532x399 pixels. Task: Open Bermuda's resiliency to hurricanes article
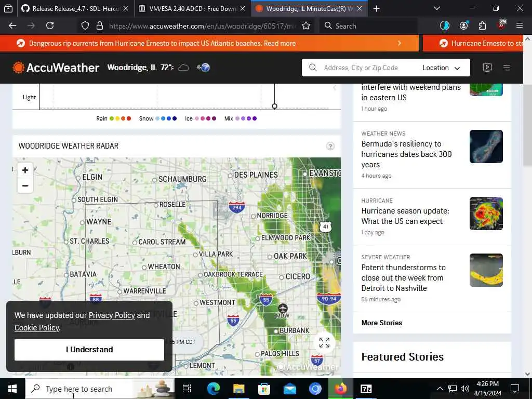[x=406, y=154]
